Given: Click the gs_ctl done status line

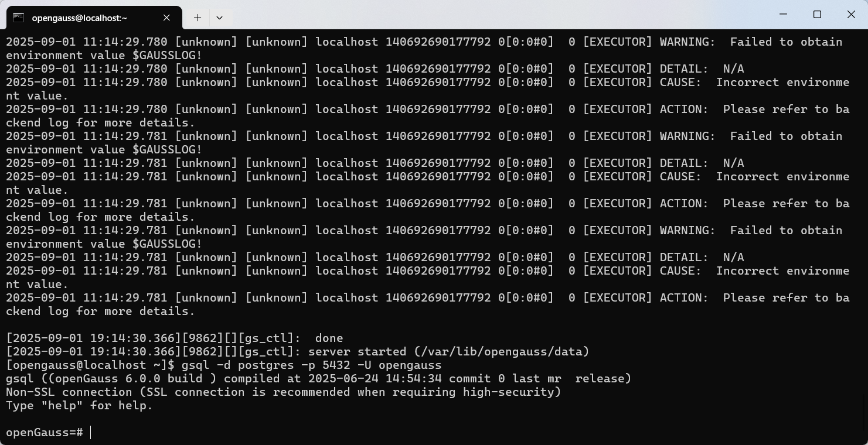Looking at the screenshot, I should pyautogui.click(x=175, y=338).
